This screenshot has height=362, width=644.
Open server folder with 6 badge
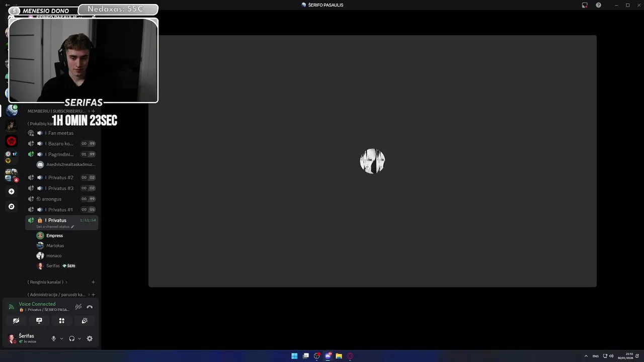[x=11, y=174]
